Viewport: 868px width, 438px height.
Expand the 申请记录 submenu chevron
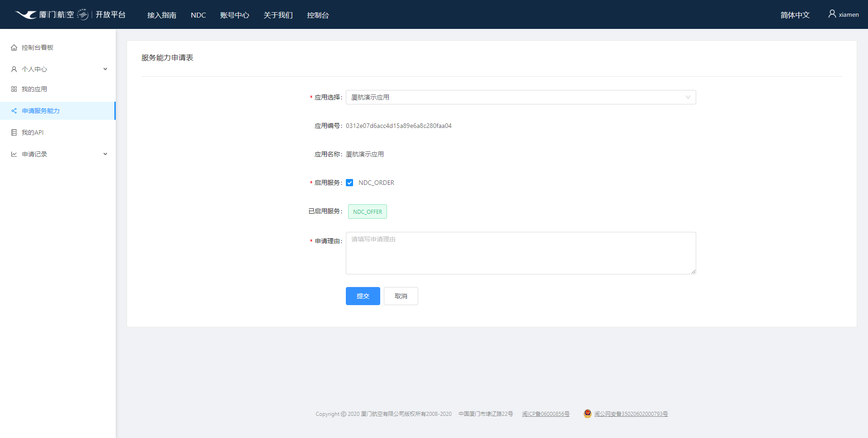point(105,154)
